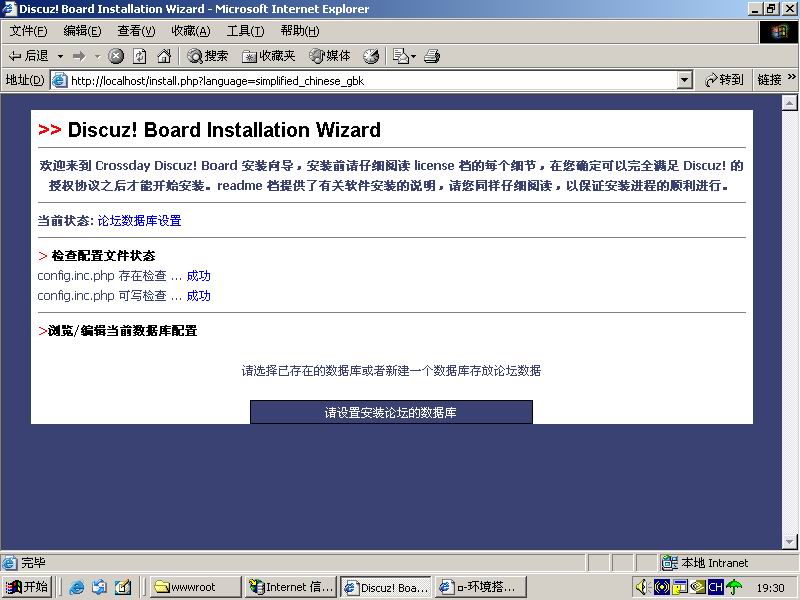Screen dimensions: 800x600
Task: Click the address bar URL field
Action: (x=372, y=81)
